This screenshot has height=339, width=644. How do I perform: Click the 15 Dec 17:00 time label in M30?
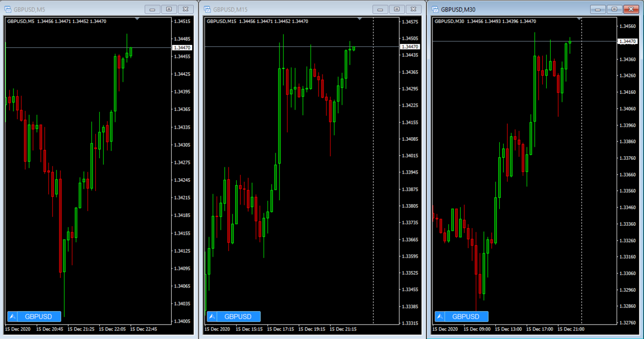(540, 330)
